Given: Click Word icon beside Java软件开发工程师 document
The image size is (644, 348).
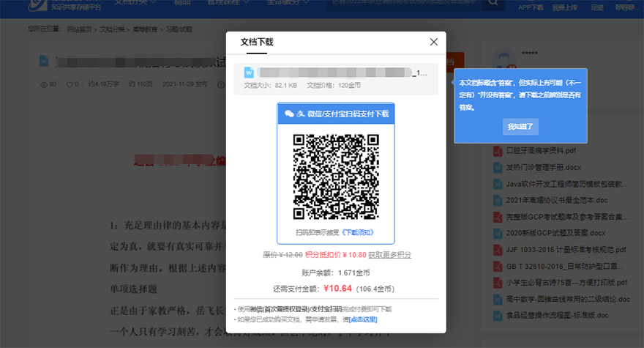Looking at the screenshot, I should point(498,184).
